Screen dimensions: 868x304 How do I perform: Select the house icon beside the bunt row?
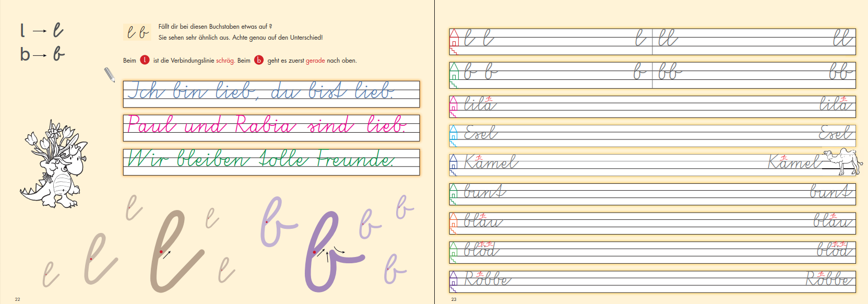(454, 193)
